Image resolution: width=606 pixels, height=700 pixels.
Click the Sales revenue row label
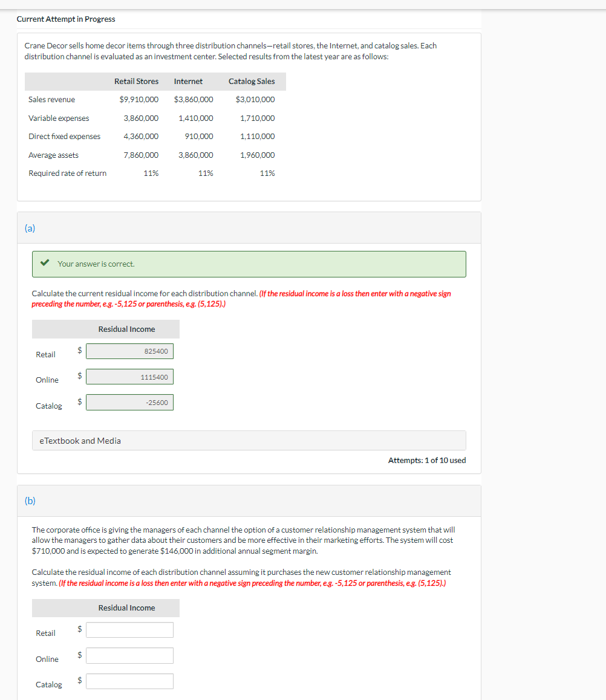pyautogui.click(x=52, y=100)
